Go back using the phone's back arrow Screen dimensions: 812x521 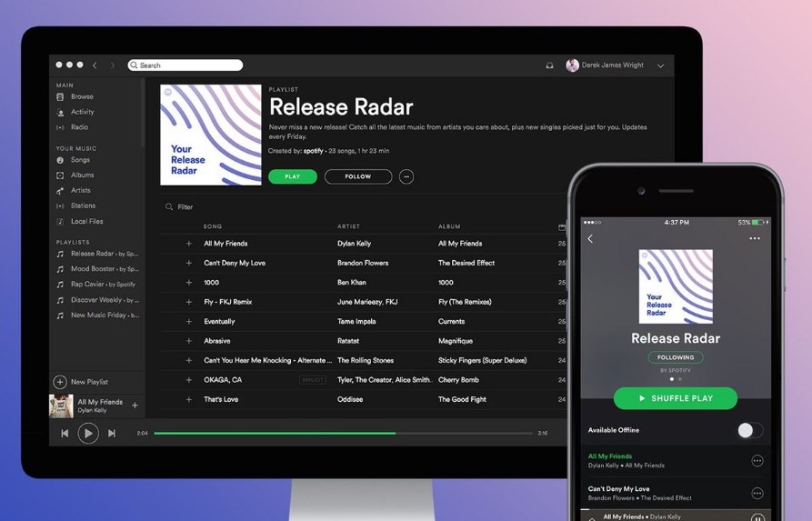click(590, 239)
